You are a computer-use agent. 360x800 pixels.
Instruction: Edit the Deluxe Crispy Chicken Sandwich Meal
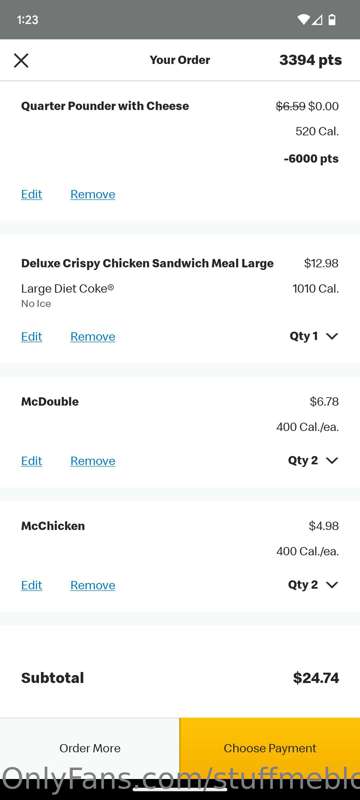[32, 337]
